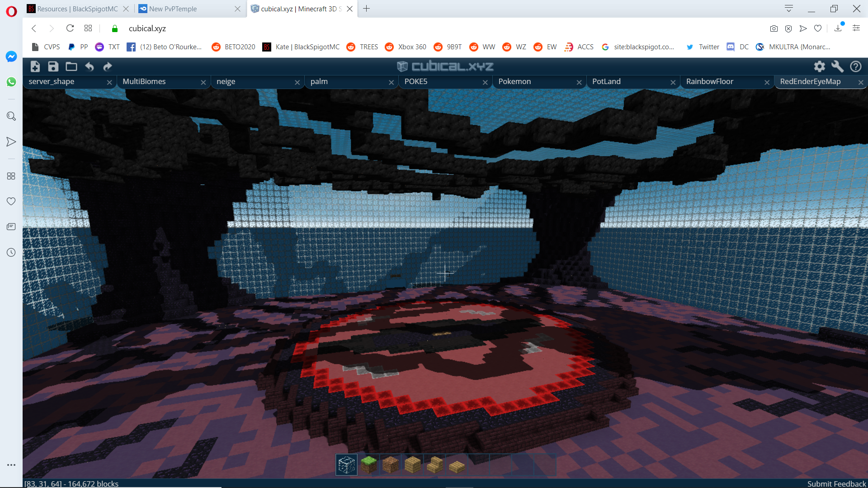Open the Pokemon project tab
The height and width of the screenshot is (488, 868).
pyautogui.click(x=514, y=82)
